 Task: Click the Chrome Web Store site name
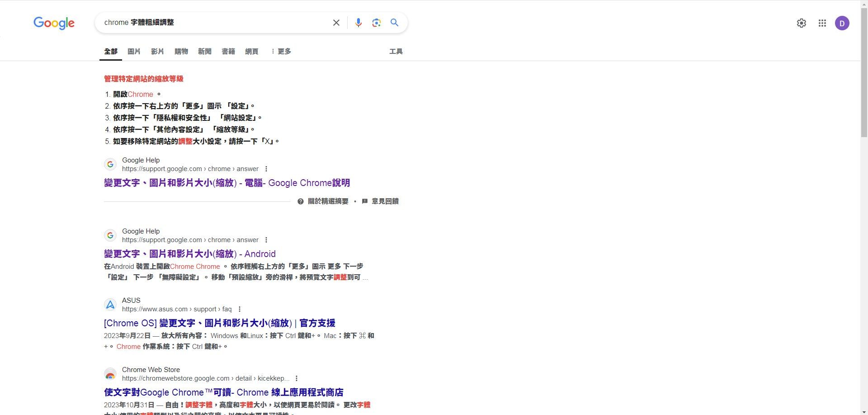151,370
